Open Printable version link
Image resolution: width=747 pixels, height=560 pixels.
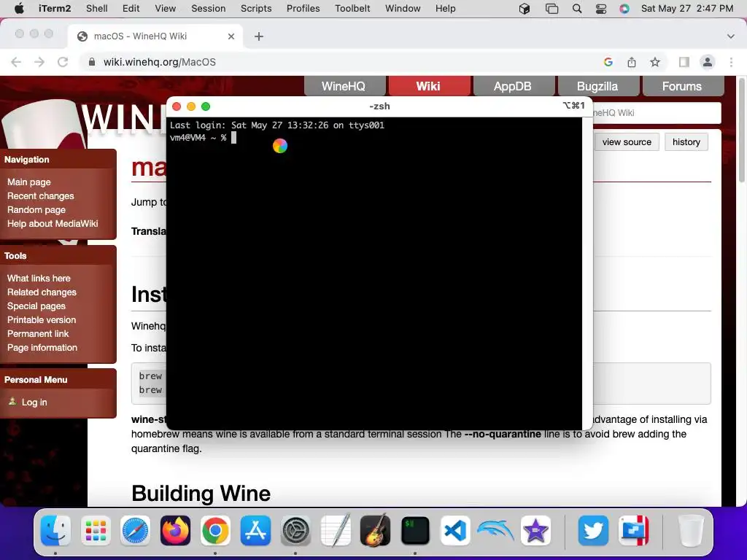click(x=42, y=319)
